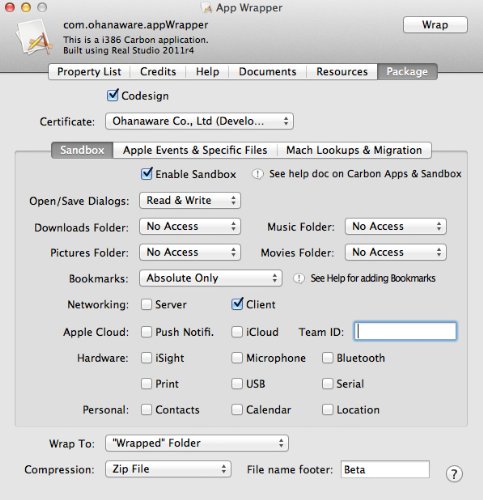
Task: Switch to the Property List tab
Action: 89,72
